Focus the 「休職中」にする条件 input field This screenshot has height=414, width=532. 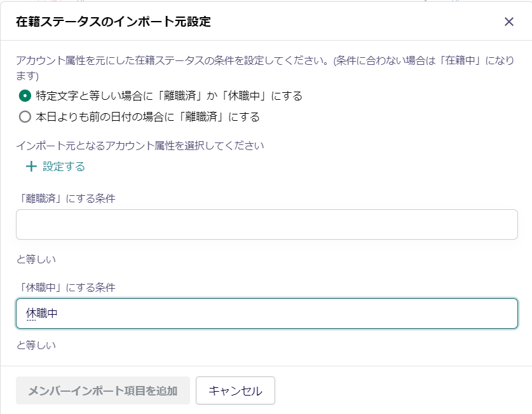tap(267, 314)
